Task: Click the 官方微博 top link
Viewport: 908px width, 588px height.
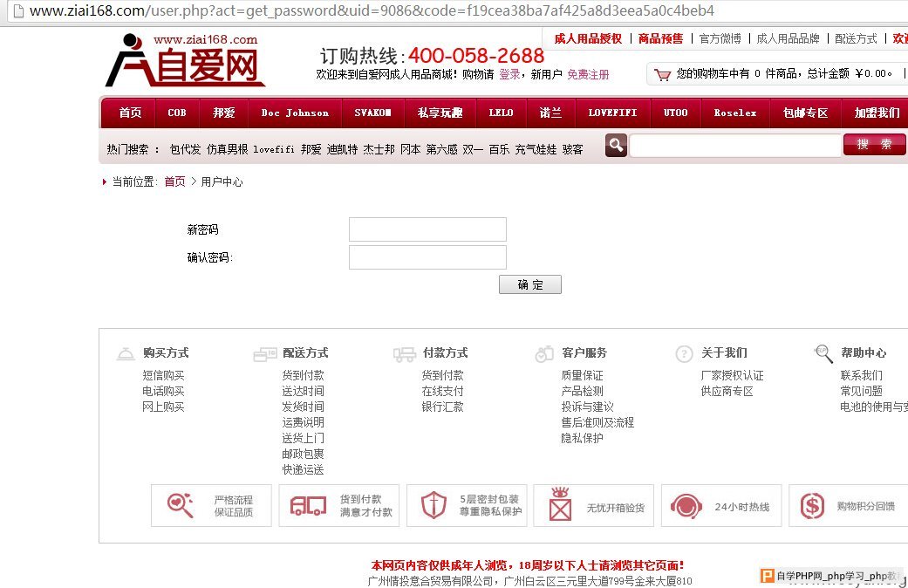Action: [x=720, y=38]
